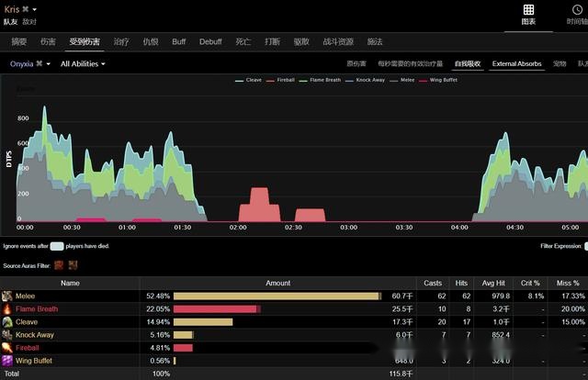The height and width of the screenshot is (380, 588).
Task: Open the 图表 chart view icon
Action: (x=528, y=10)
